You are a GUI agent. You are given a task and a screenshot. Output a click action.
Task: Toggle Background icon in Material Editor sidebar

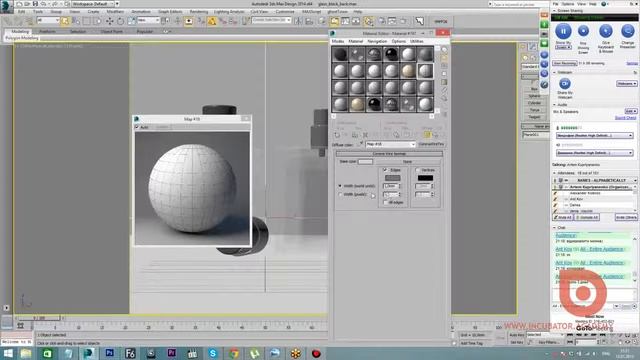coord(444,66)
